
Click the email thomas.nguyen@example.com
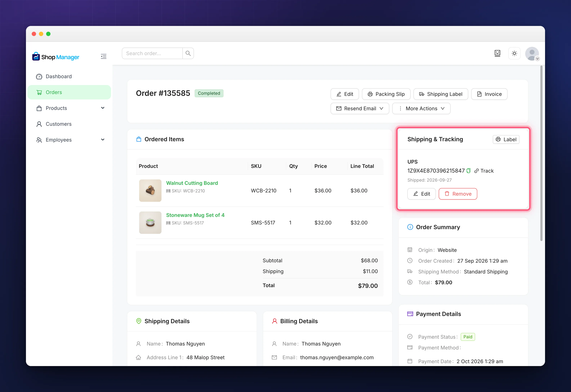point(337,357)
